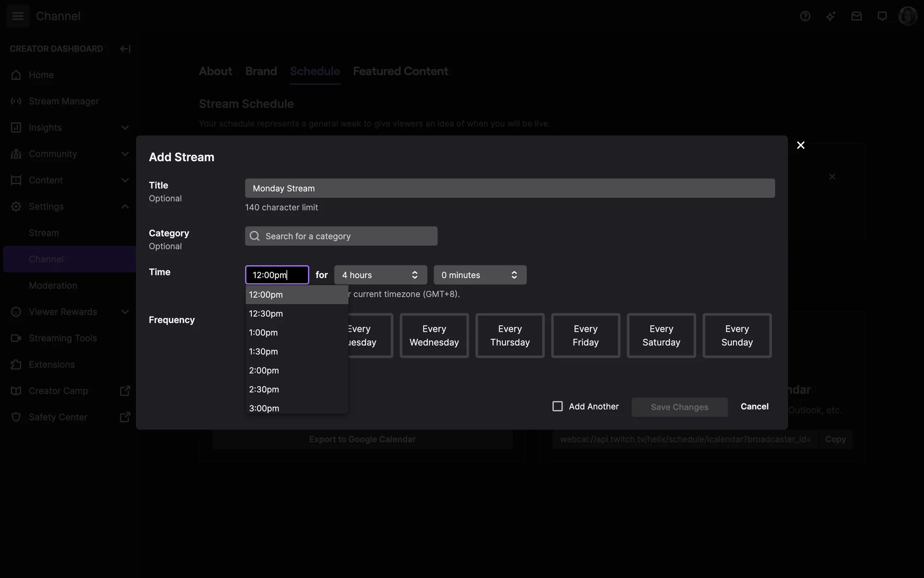Click the sparkle icon in top bar
This screenshot has height=578, width=924.
831,16
